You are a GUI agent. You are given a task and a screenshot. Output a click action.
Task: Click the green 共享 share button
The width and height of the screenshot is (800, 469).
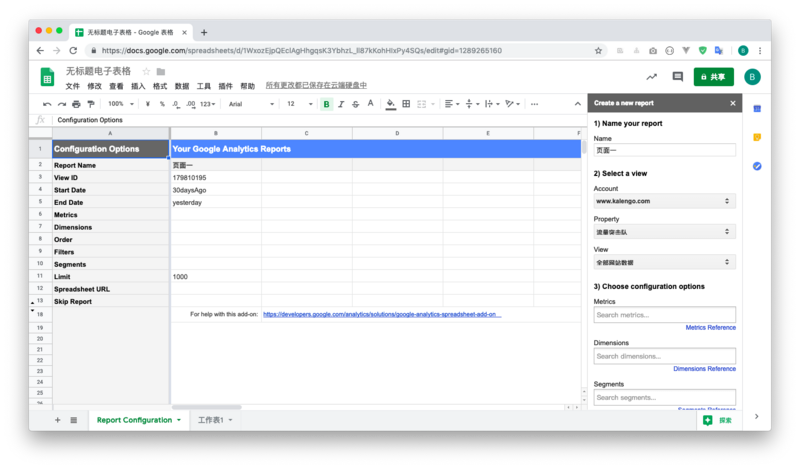713,77
